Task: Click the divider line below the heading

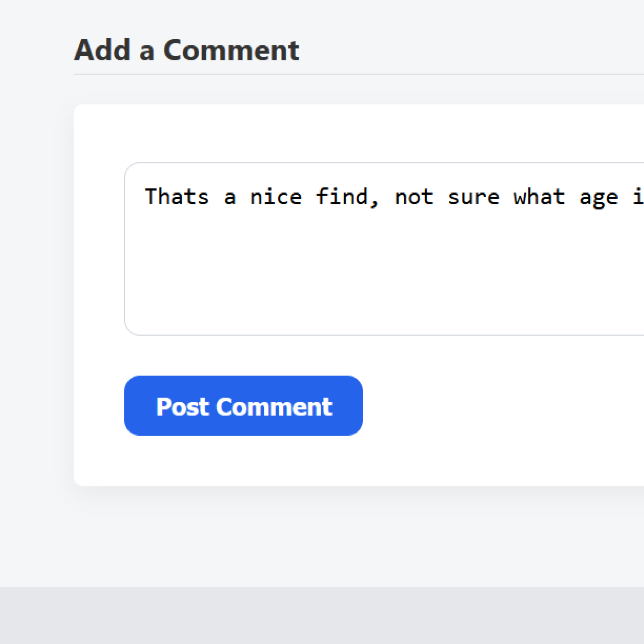Action: tap(352, 74)
